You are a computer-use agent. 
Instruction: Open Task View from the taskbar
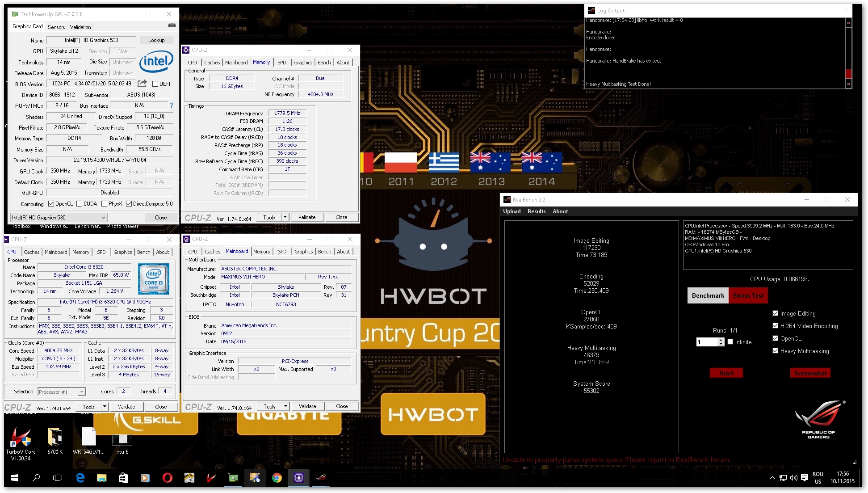pos(58,478)
